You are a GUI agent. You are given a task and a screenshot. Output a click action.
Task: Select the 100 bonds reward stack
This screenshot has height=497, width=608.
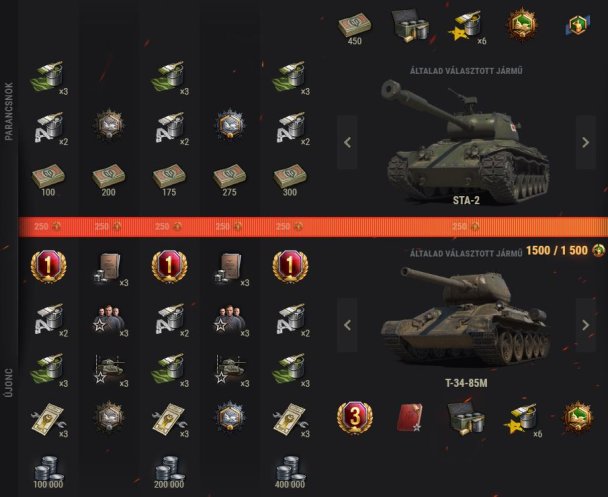[48, 180]
